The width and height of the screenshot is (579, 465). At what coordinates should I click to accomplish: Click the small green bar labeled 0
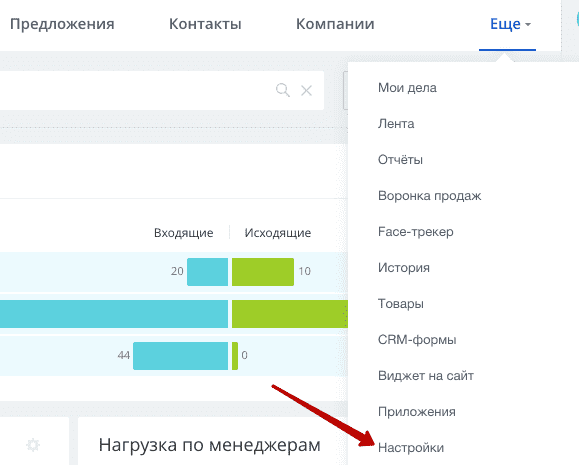tap(235, 356)
